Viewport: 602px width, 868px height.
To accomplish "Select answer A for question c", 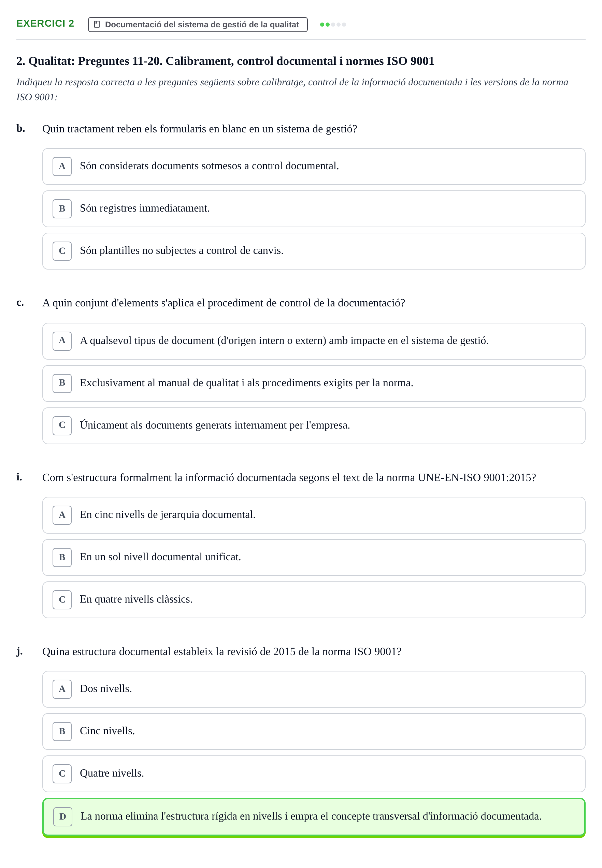I will [313, 341].
